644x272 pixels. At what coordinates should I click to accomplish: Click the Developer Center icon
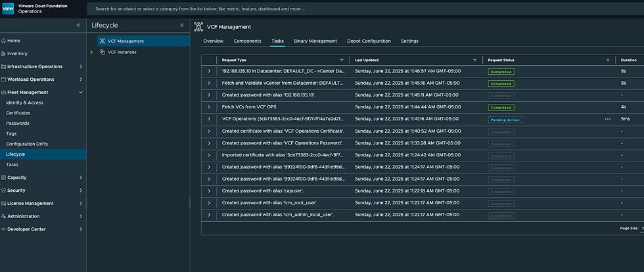coord(4,229)
